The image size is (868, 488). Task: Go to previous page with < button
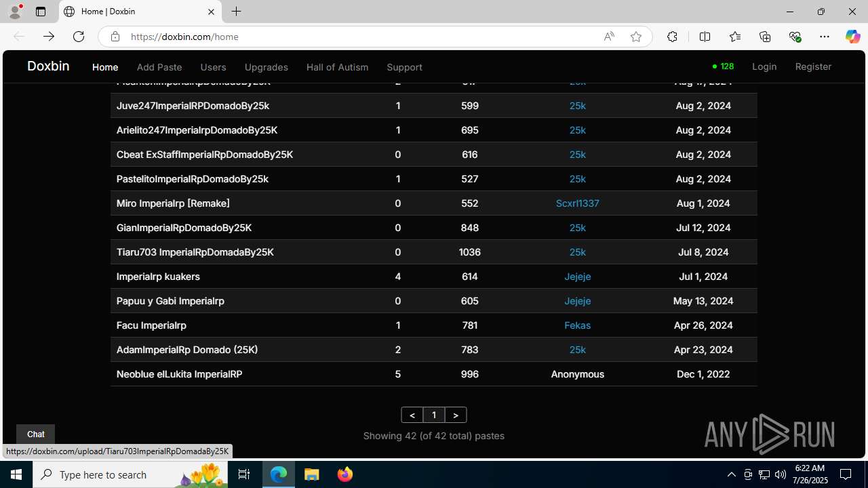412,415
